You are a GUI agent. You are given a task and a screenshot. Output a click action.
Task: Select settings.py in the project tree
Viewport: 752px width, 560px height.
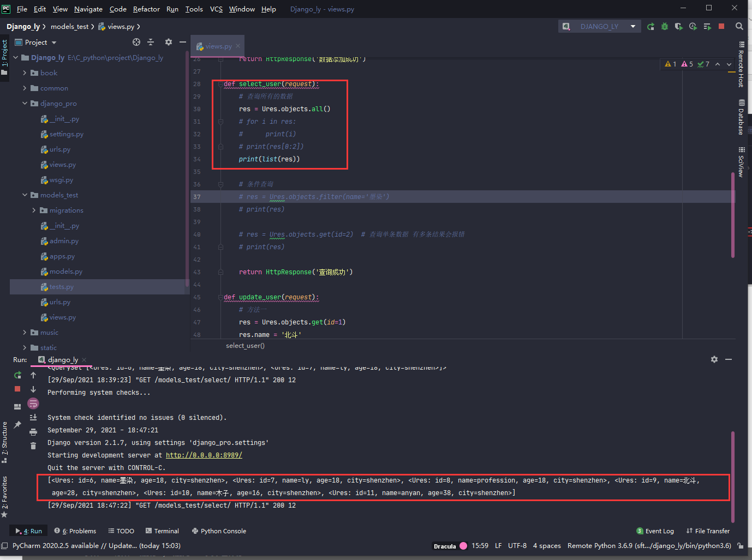[62, 134]
